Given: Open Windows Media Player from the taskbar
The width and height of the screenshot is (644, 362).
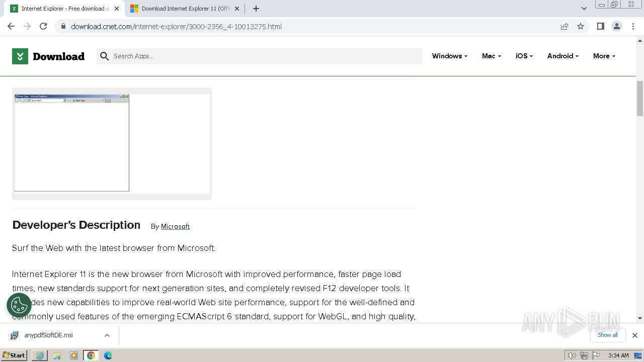Looking at the screenshot, I should pyautogui.click(x=74, y=355).
